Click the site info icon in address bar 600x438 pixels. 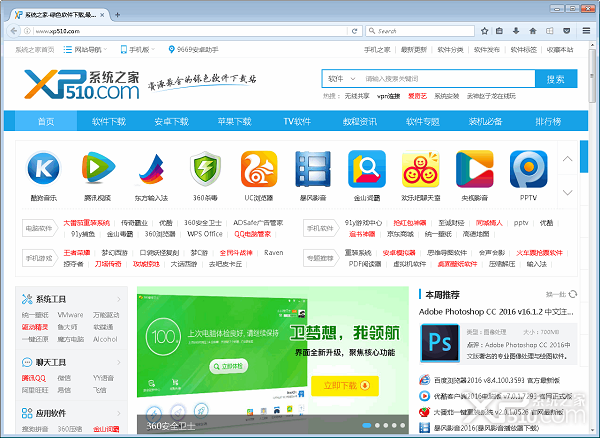pos(27,31)
